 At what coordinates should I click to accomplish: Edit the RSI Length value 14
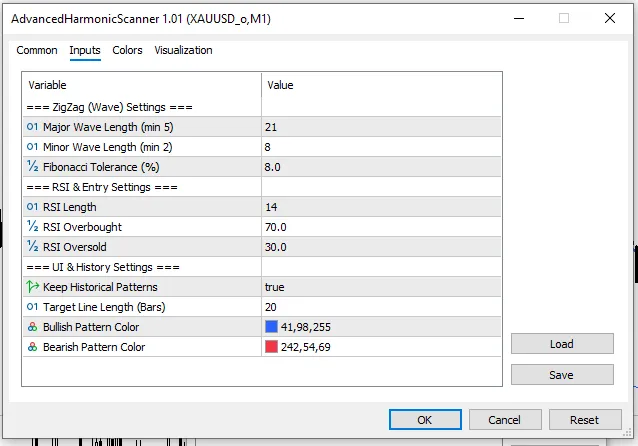381,207
